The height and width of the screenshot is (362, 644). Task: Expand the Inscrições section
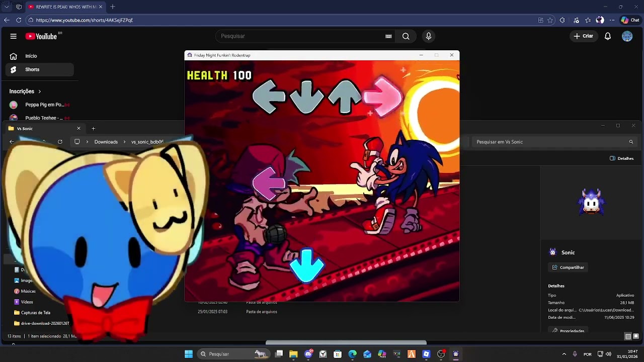point(25,92)
